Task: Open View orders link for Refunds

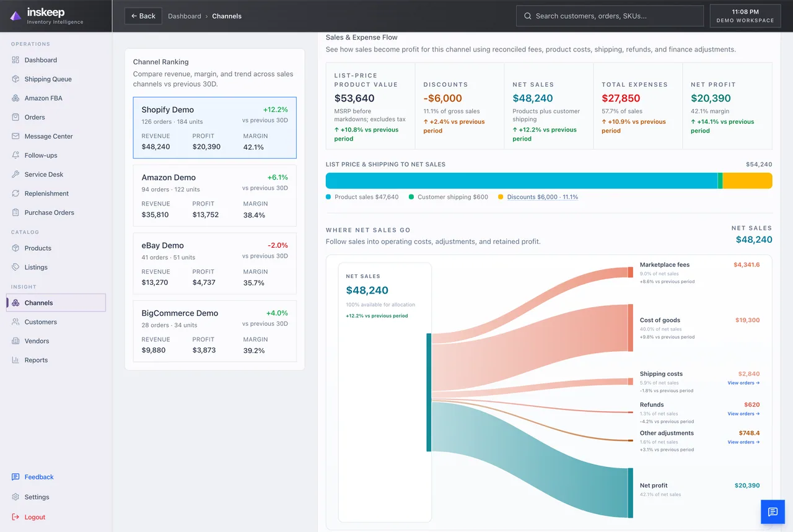Action: (743, 414)
